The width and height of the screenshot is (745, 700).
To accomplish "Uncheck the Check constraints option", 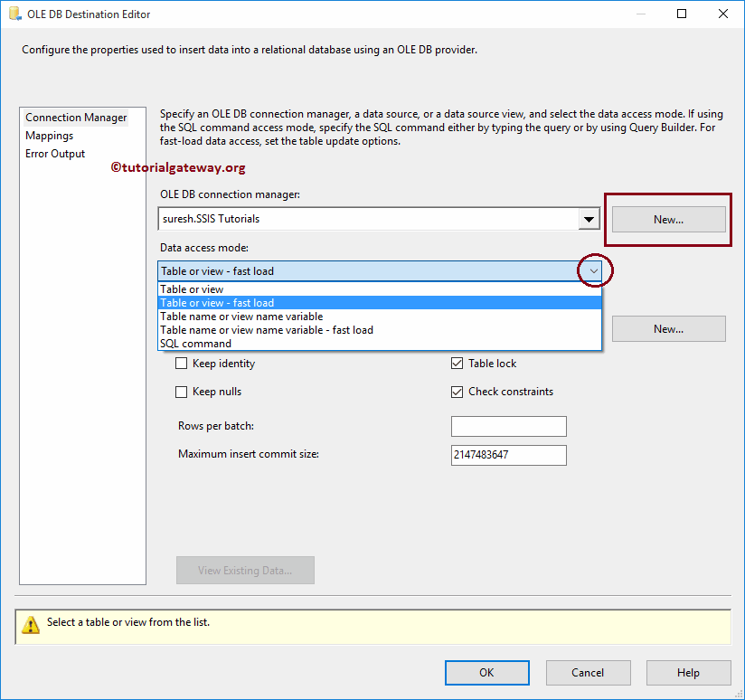I will point(457,392).
